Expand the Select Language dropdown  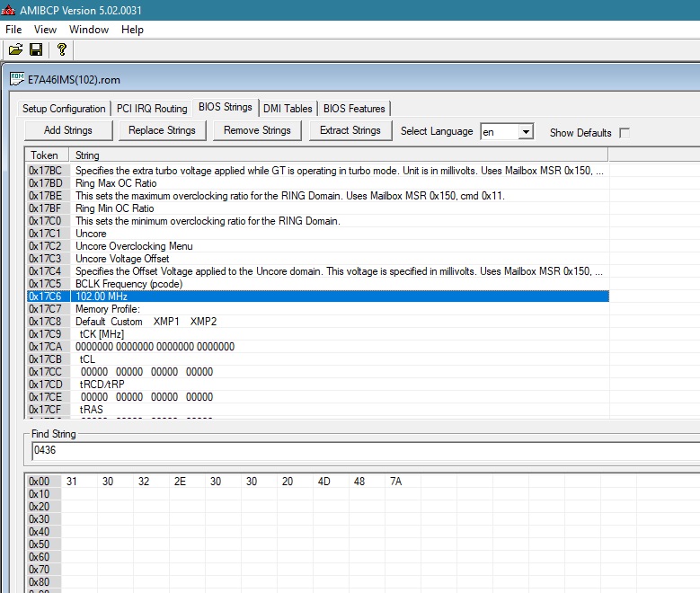point(526,132)
